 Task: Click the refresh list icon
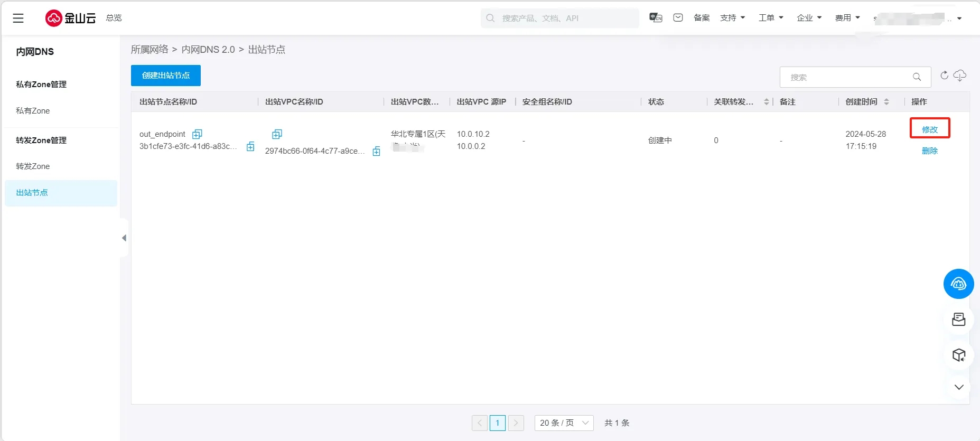[944, 76]
